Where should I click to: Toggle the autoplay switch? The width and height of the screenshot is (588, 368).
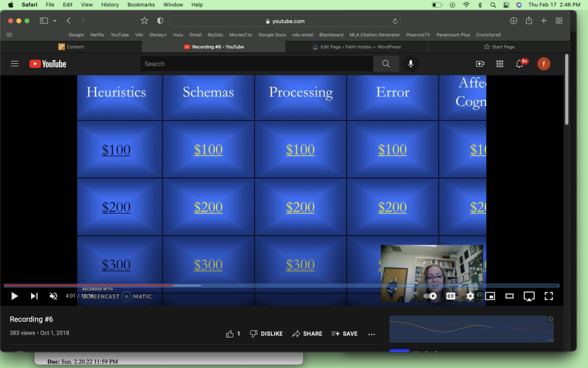point(430,296)
